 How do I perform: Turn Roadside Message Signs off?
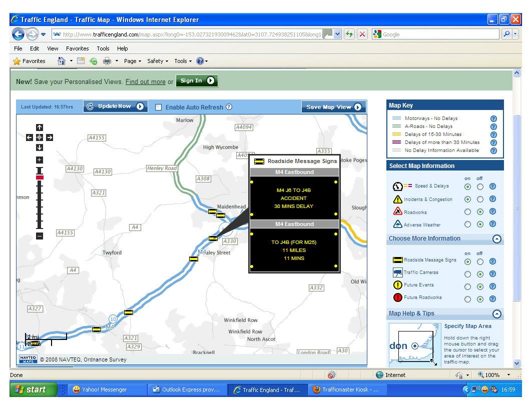tap(480, 261)
